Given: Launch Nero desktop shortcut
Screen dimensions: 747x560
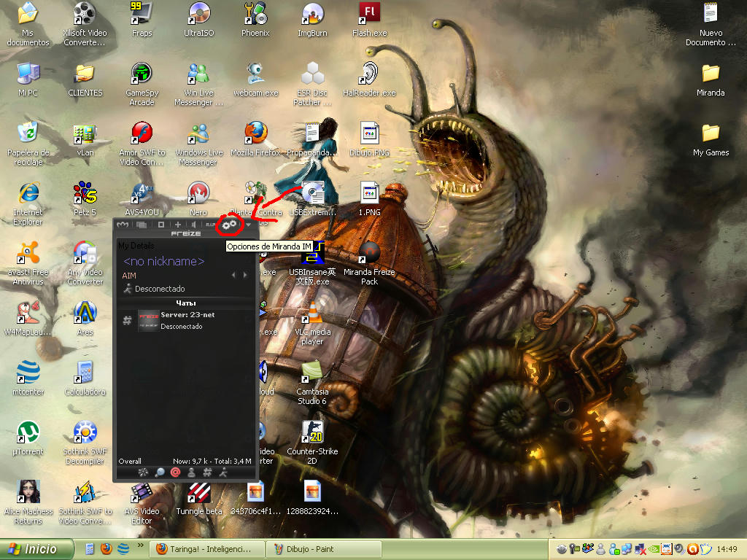Looking at the screenshot, I should pos(198,199).
